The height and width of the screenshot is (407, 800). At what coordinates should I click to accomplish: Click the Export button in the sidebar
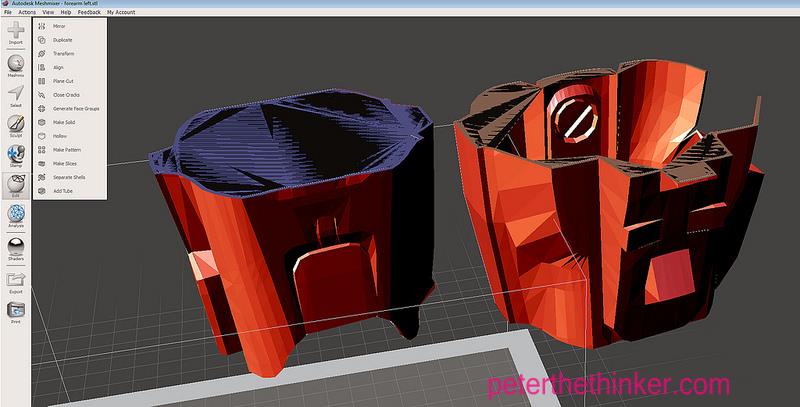(x=16, y=282)
